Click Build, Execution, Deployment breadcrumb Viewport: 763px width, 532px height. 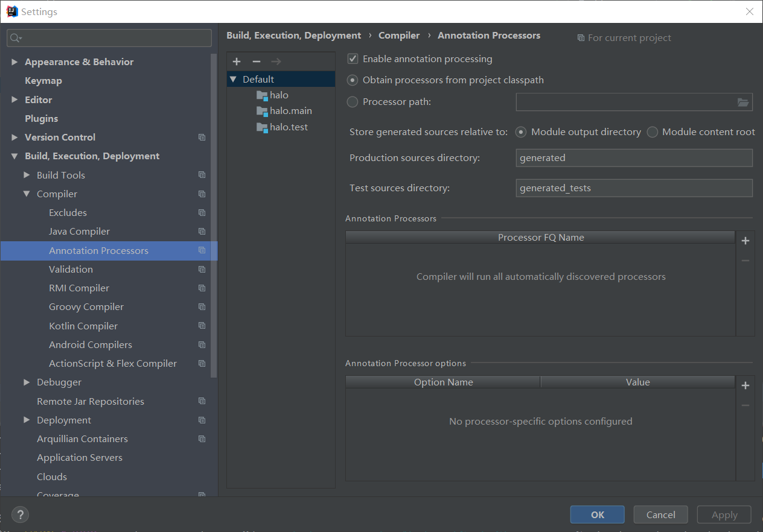coord(294,36)
